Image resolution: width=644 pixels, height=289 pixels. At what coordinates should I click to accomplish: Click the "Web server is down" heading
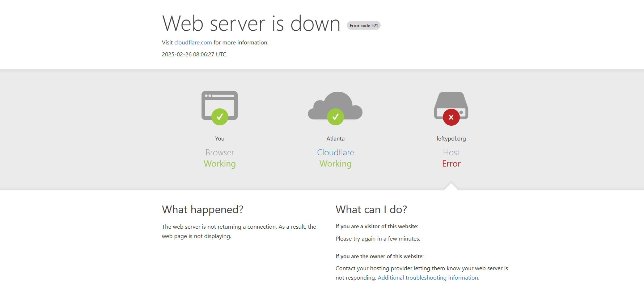pos(251,23)
